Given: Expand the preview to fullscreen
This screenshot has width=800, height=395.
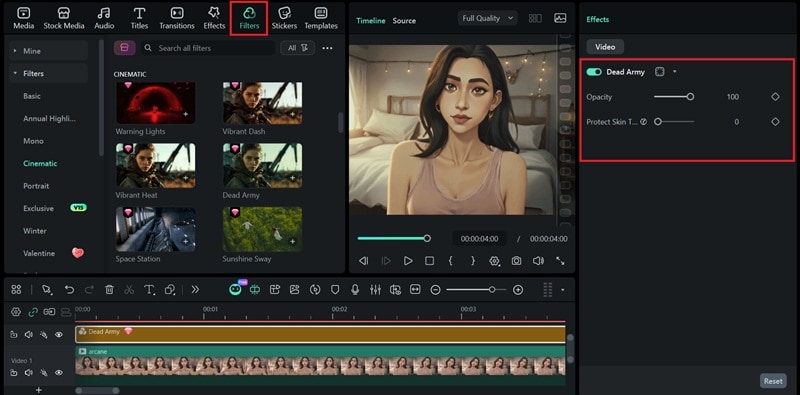Looking at the screenshot, I should pos(560,261).
